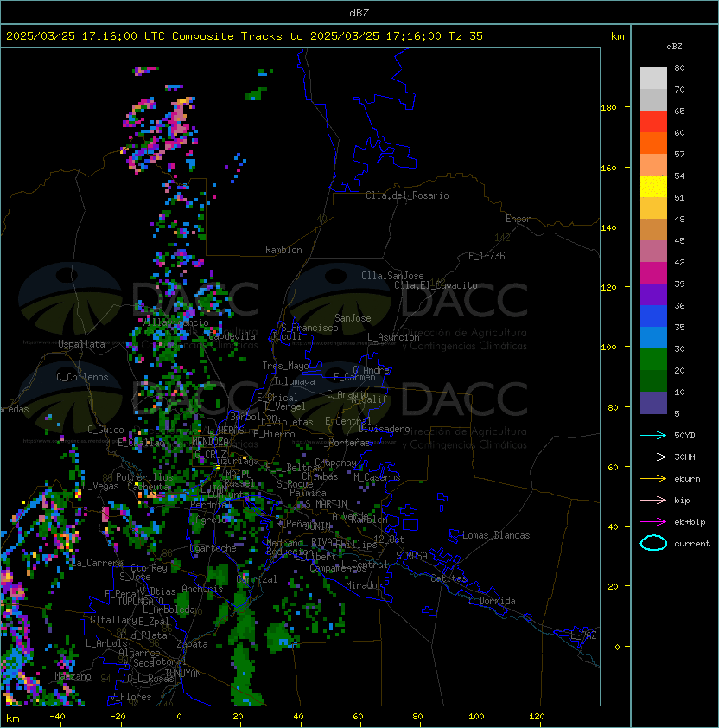Click the 60 km tick on bottom axis

pos(358,717)
